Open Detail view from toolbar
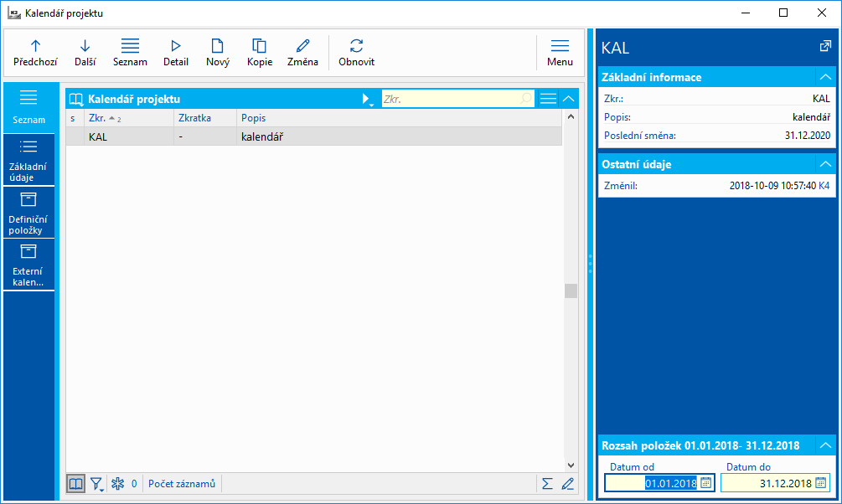The width and height of the screenshot is (842, 504). [x=176, y=53]
